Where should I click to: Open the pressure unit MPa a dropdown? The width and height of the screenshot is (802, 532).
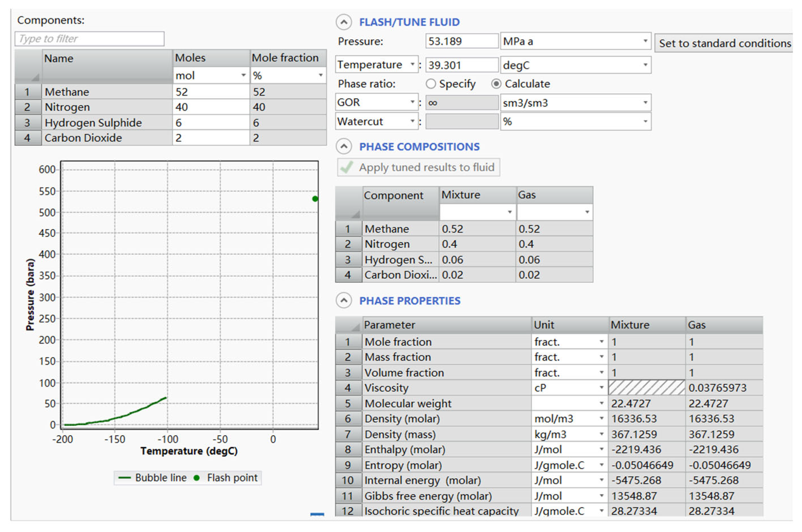(x=645, y=41)
